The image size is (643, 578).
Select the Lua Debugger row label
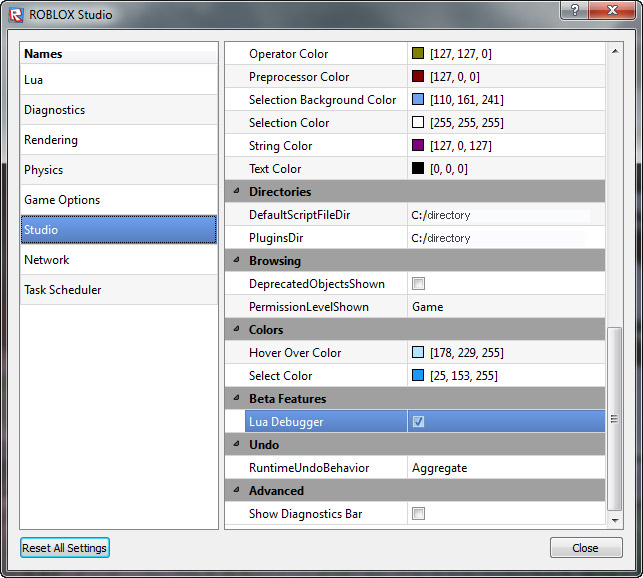(286, 422)
